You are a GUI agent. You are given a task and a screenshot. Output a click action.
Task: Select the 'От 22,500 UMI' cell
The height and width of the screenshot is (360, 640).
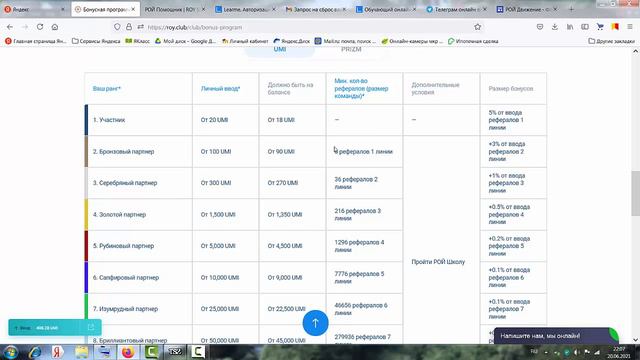click(x=292, y=309)
